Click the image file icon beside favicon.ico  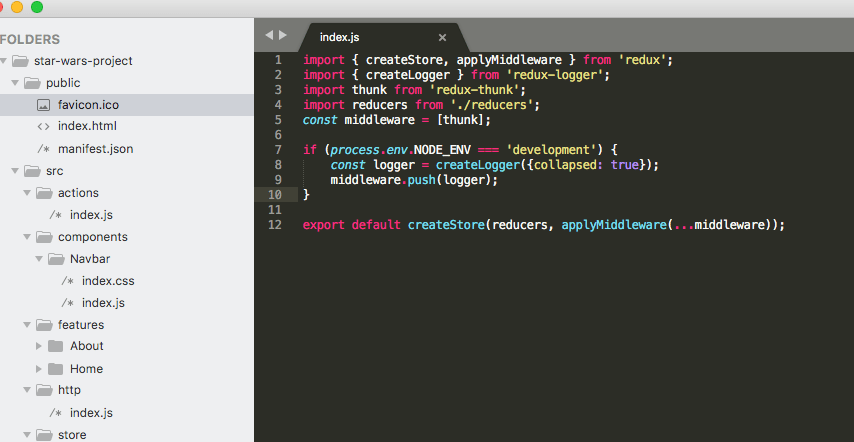(43, 105)
